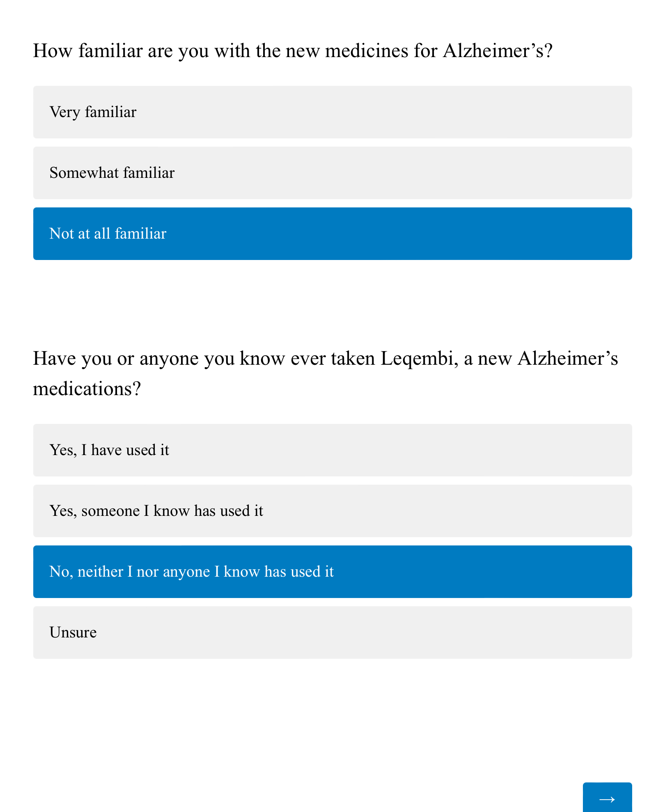Advance the survey with the blue arrow
Image resolution: width=665 pixels, height=812 pixels.
607,797
